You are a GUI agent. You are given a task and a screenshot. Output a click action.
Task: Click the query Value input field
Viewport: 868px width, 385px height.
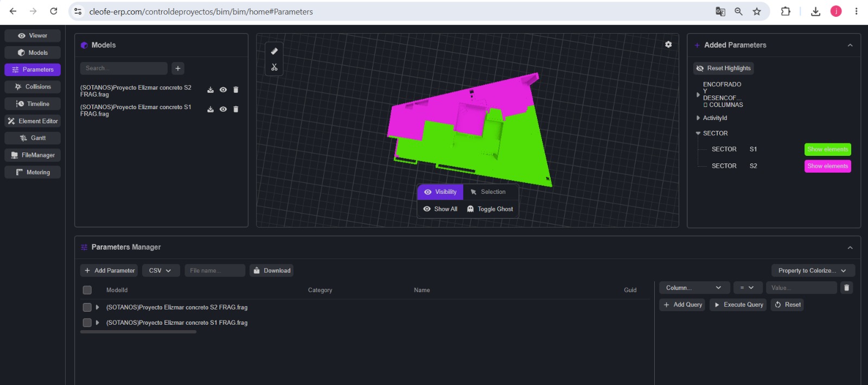tap(802, 288)
